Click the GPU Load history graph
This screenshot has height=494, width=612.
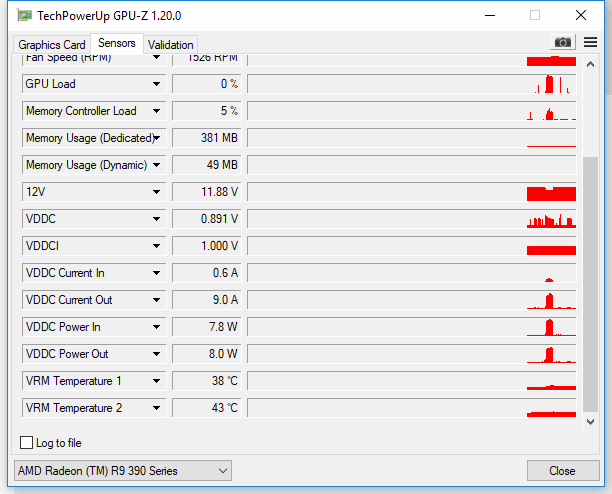pyautogui.click(x=412, y=84)
